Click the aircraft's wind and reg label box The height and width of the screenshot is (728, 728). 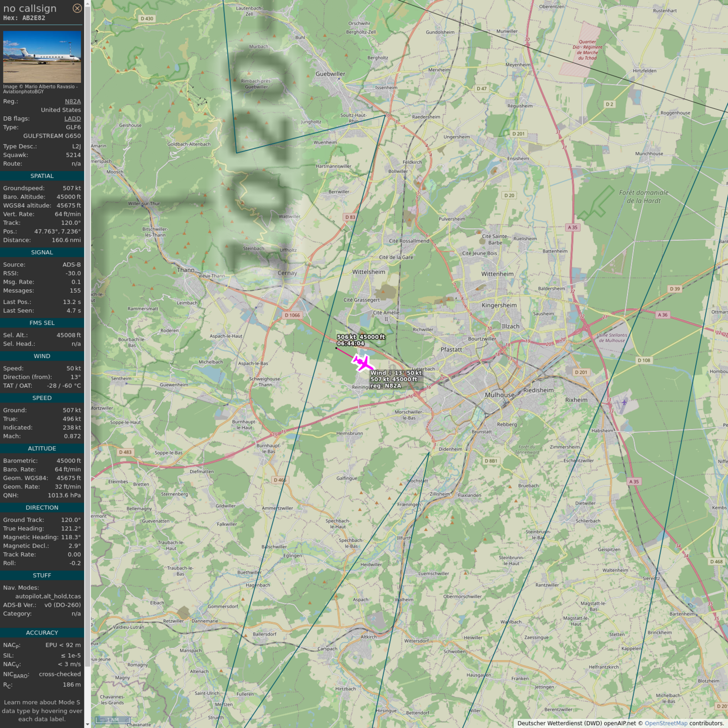point(395,379)
